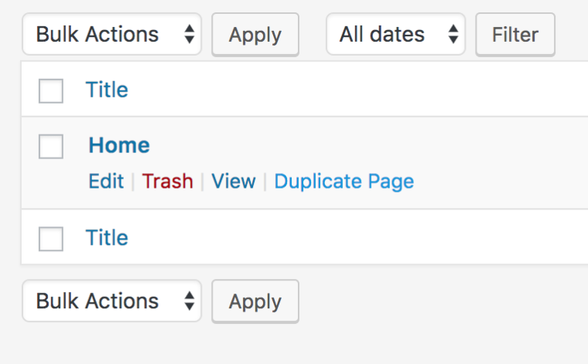The width and height of the screenshot is (588, 364).
Task: Sort by the top Title column header
Action: coord(107,90)
